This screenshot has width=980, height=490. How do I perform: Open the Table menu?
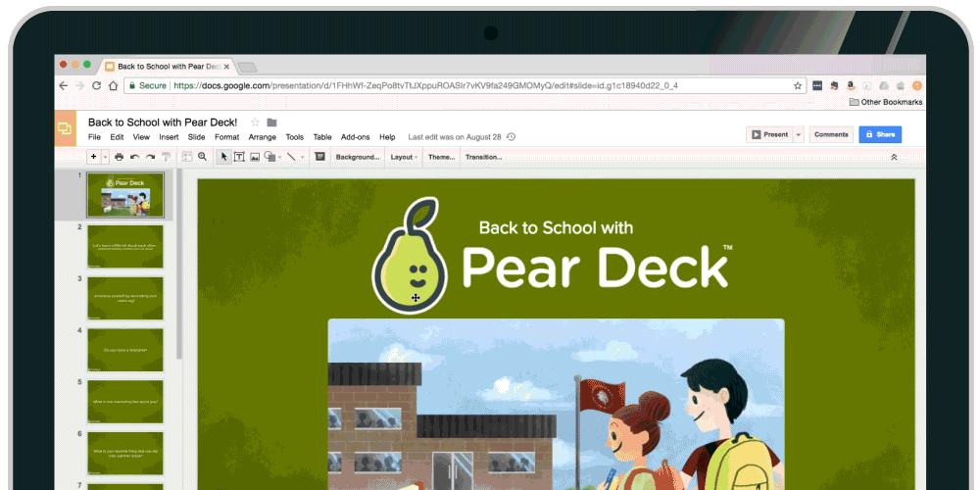(x=322, y=137)
